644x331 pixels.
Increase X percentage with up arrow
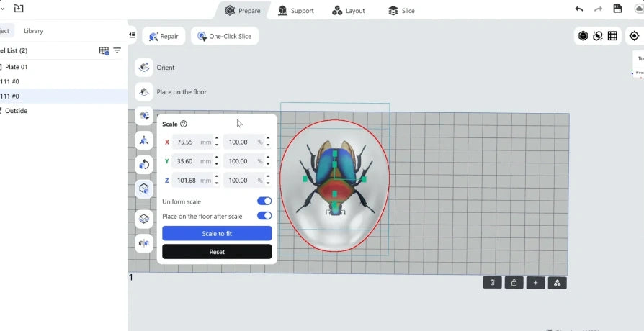click(268, 139)
